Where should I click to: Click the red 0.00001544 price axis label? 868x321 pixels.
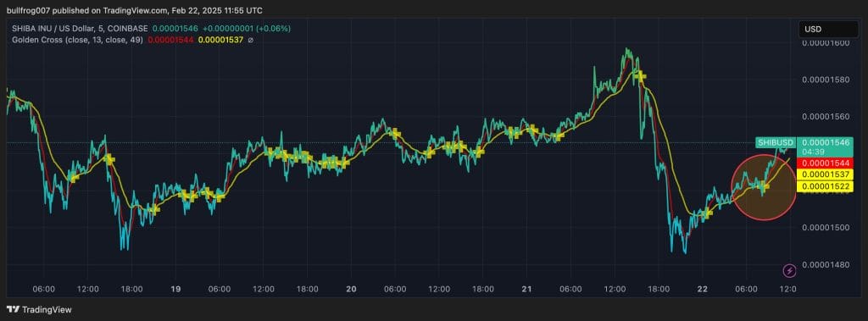coord(824,163)
